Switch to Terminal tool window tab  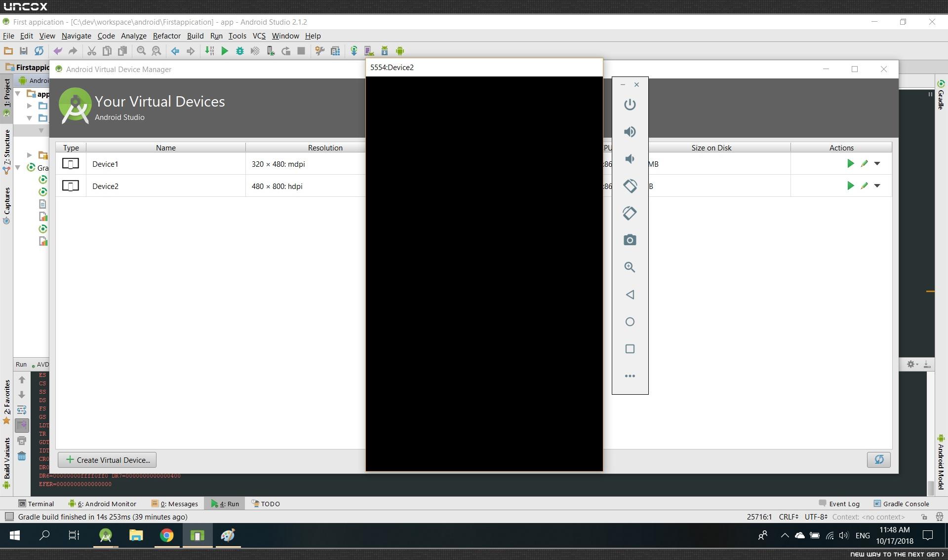(x=36, y=504)
